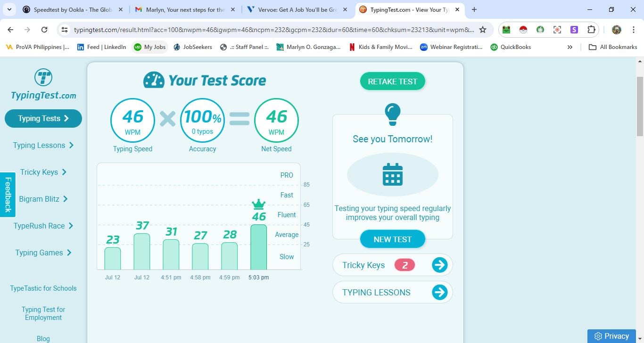Open TYPING LESSONS via its blue arrow icon

(439, 292)
